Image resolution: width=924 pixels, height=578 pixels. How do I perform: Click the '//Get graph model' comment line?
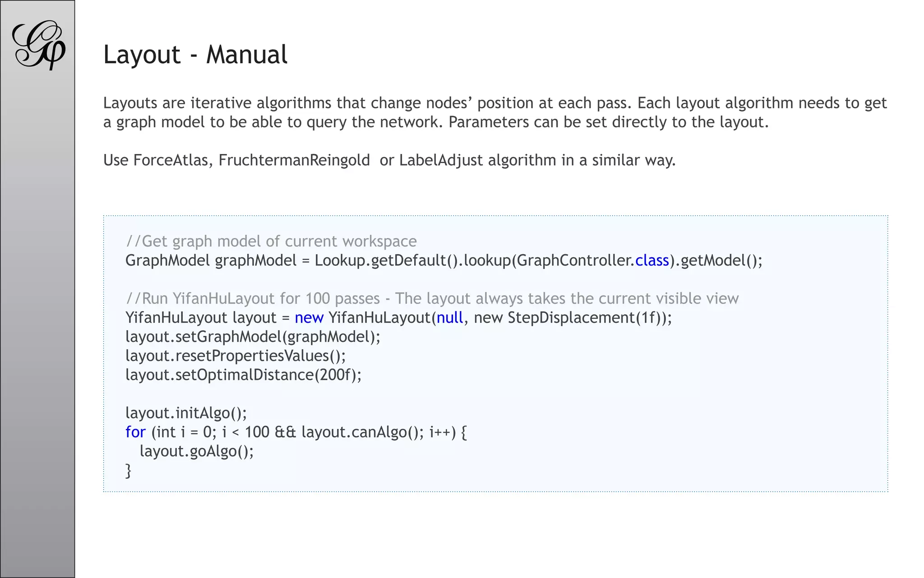[x=271, y=242]
